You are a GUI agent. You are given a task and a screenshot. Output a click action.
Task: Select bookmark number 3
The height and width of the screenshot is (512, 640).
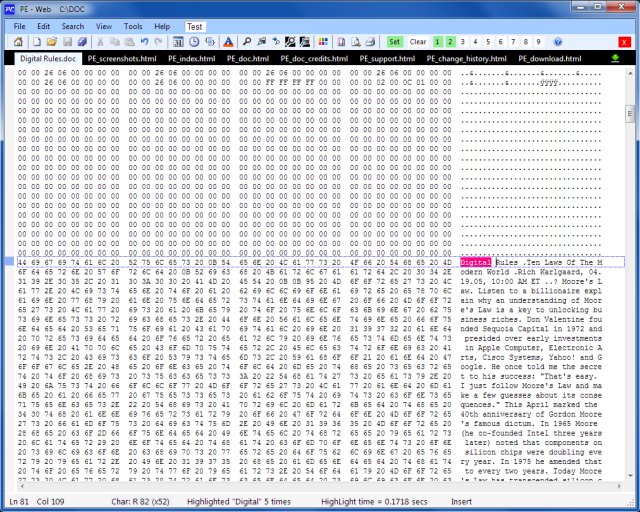click(463, 42)
